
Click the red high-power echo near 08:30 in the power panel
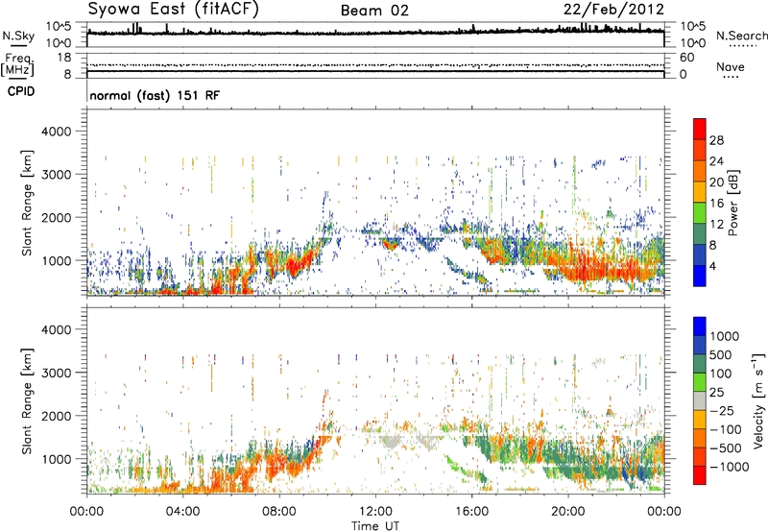pos(293,267)
